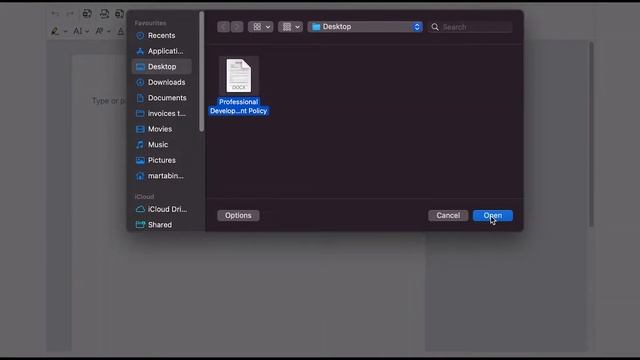Image resolution: width=640 pixels, height=360 pixels.
Task: Open the martabin home folder
Action: [x=162, y=176]
